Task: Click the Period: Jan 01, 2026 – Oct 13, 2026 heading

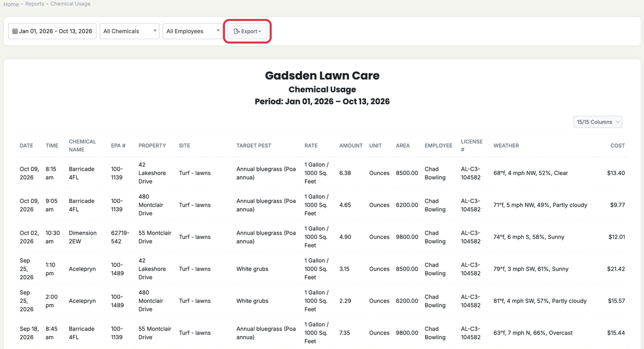Action: (x=322, y=101)
